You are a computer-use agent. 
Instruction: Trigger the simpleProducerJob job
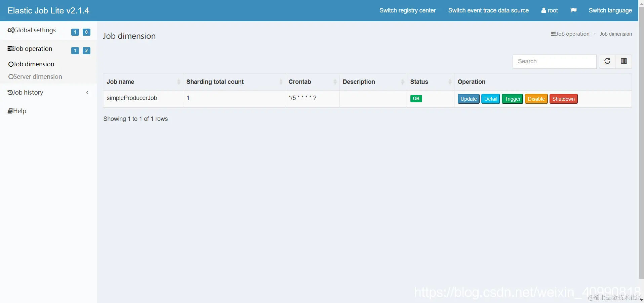(513, 99)
